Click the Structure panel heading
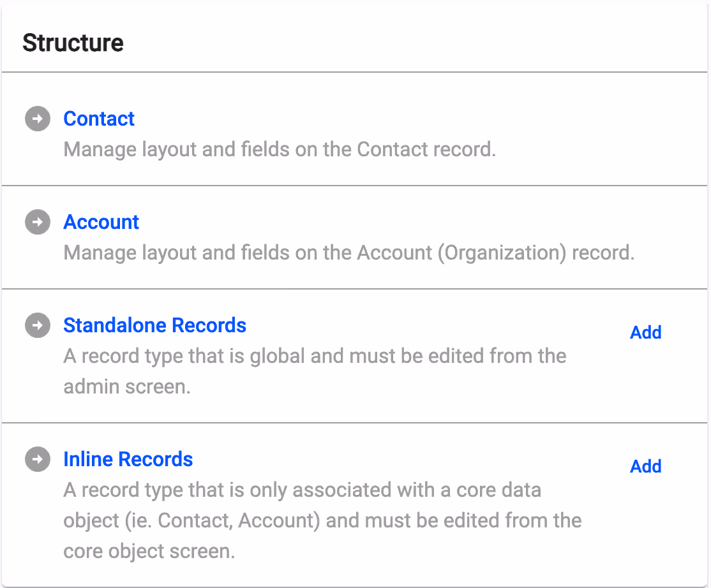The image size is (711, 588). tap(73, 43)
